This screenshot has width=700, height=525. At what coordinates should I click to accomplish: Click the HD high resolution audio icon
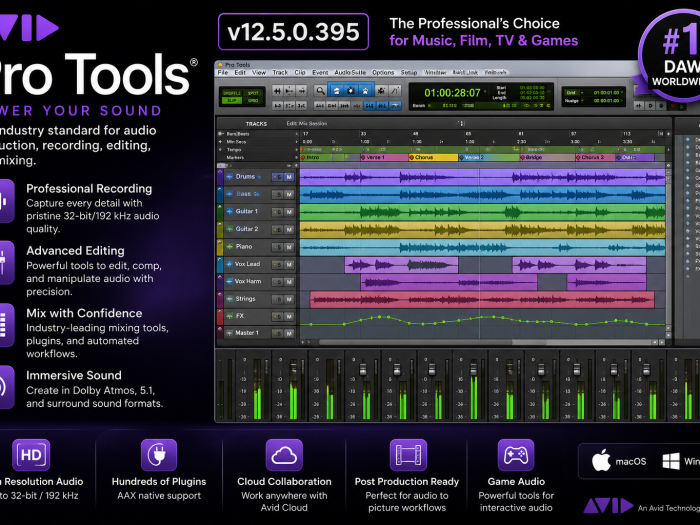click(31, 455)
